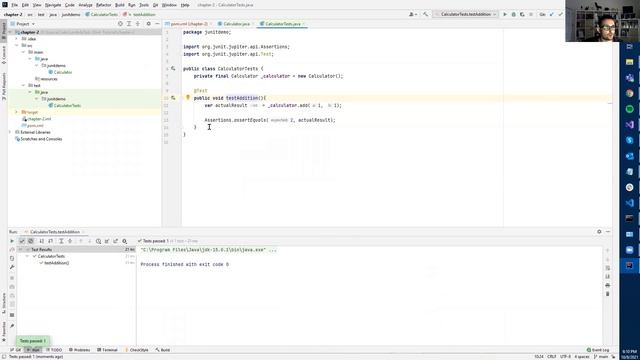This screenshot has width=640, height=360.
Task: Open the user account icon menu
Action: tap(412, 14)
